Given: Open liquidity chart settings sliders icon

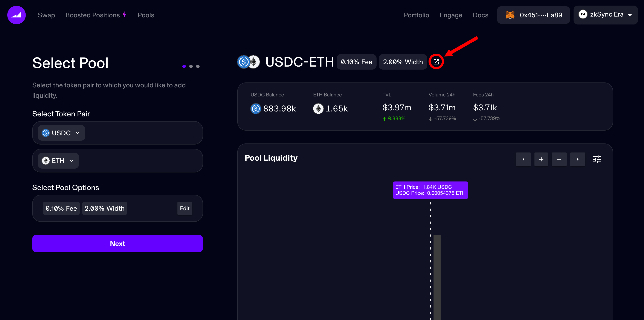Looking at the screenshot, I should [597, 159].
